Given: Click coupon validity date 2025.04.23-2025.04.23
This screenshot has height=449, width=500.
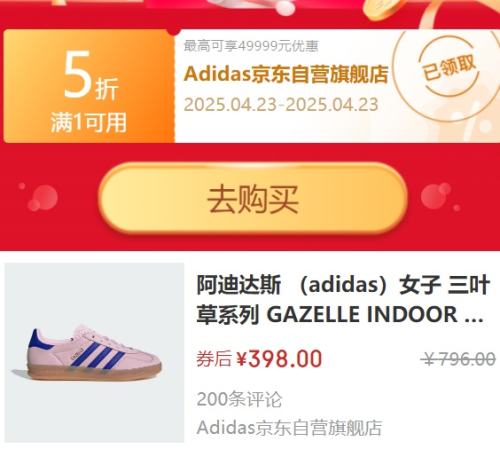Looking at the screenshot, I should pos(281,104).
